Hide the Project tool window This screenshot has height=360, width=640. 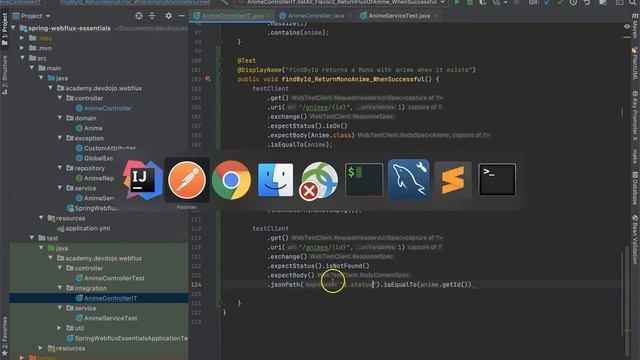[182, 16]
